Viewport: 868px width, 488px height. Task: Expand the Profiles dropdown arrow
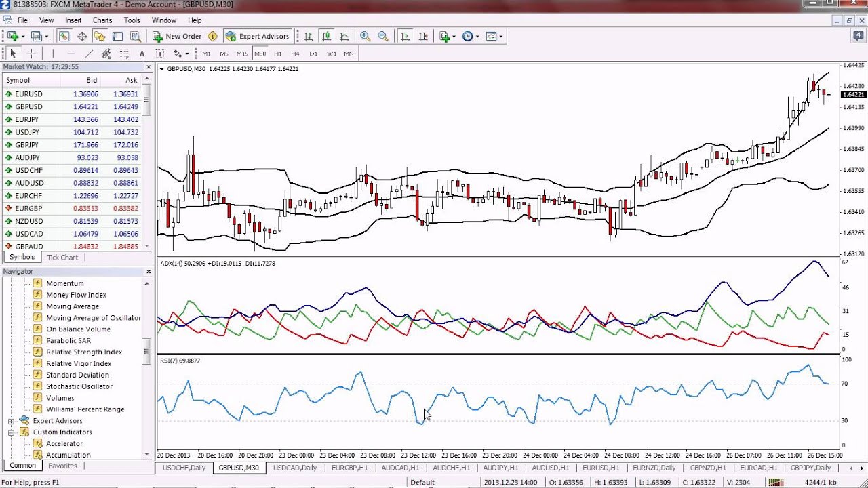pos(47,37)
